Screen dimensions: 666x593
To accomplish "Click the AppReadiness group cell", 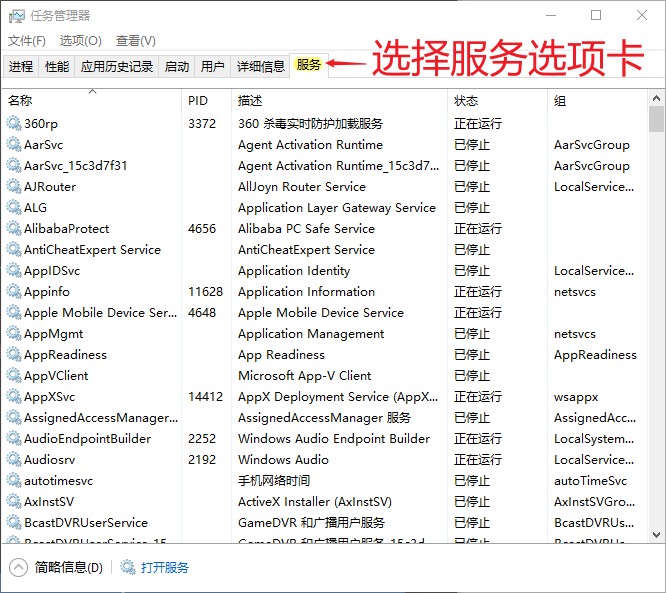I will 595,355.
